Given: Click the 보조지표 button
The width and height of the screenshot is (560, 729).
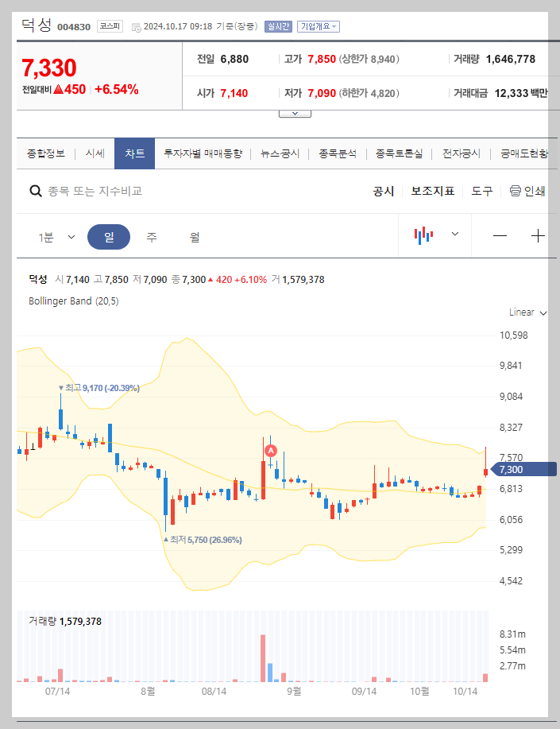Looking at the screenshot, I should [x=433, y=191].
